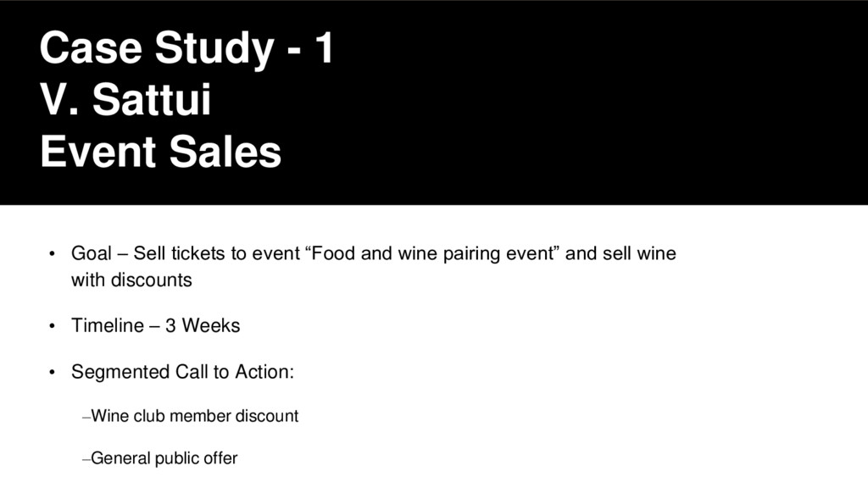Click the dash before Wine club member discount
The width and height of the screenshot is (868, 488).
click(x=86, y=417)
